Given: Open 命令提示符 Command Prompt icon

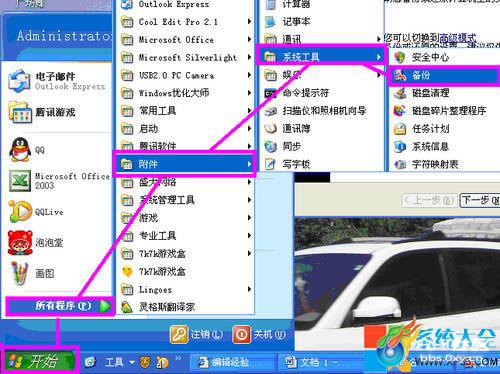Looking at the screenshot, I should (270, 93).
